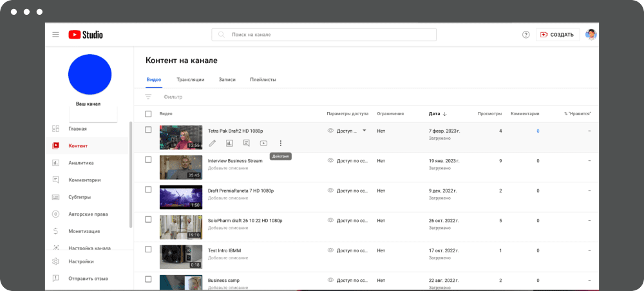This screenshot has width=644, height=291.
Task: Open access setting for Test Intro IBMM
Action: [x=352, y=250]
